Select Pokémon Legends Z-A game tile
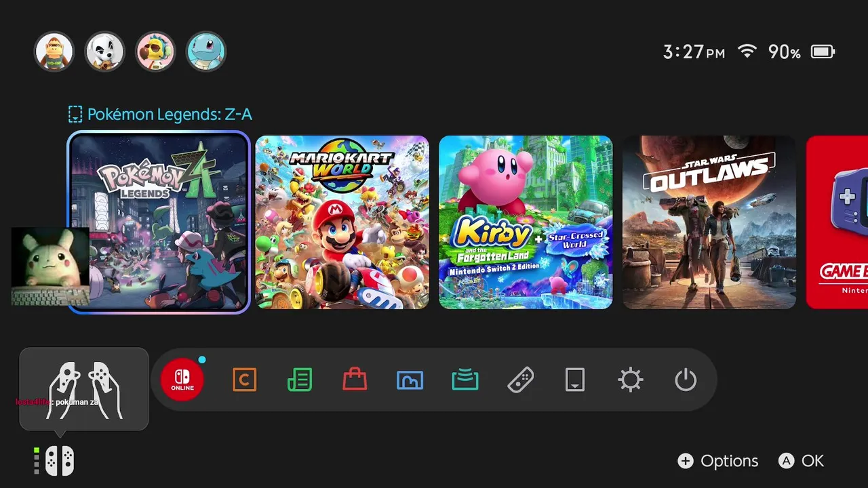The image size is (868, 488). [x=159, y=222]
